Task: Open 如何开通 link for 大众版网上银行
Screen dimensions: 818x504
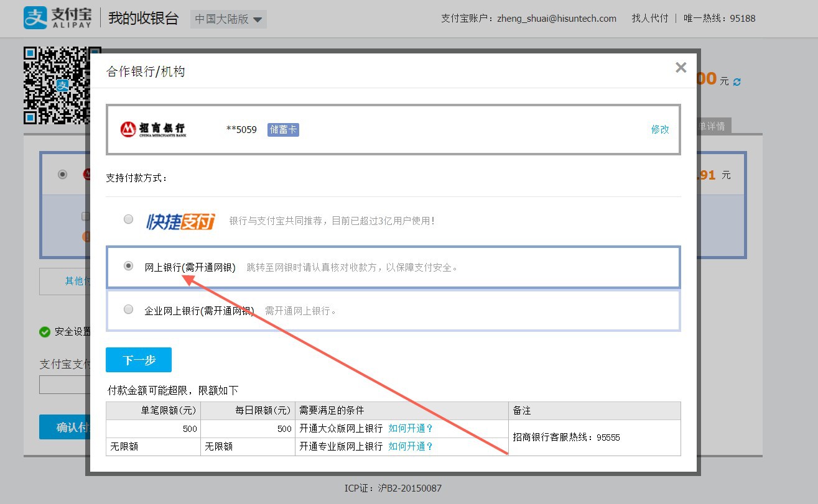Action: click(x=411, y=428)
